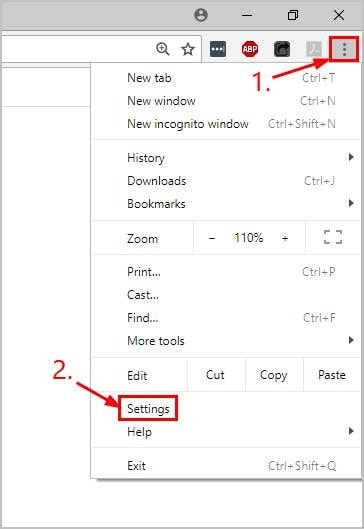Bookmark this page with the star icon
Screen dimensions: 364x529
(x=188, y=50)
